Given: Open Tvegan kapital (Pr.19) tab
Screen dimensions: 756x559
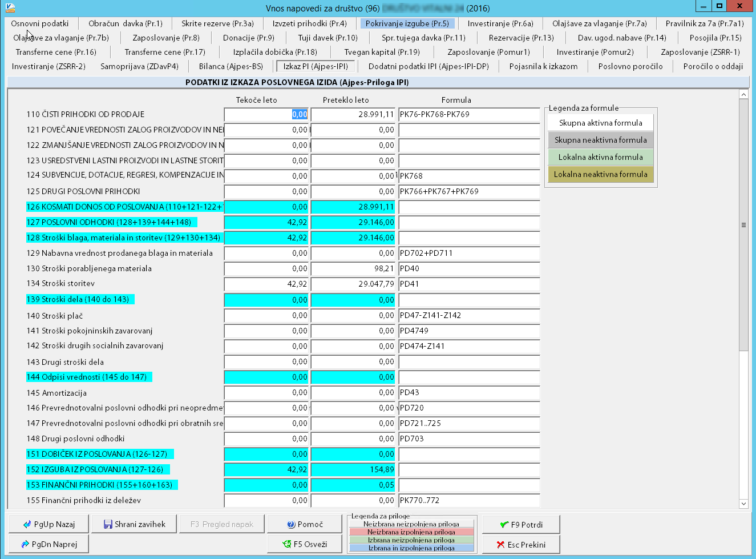Looking at the screenshot, I should [382, 52].
